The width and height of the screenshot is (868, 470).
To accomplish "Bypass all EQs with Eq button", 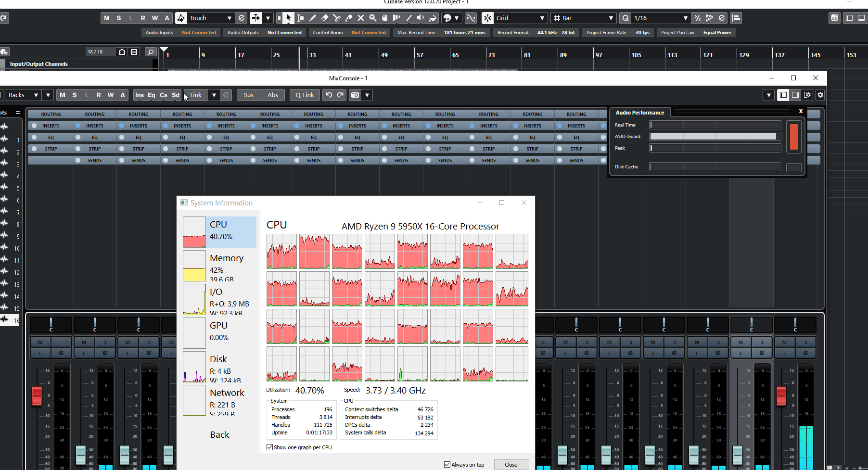I will pyautogui.click(x=152, y=95).
